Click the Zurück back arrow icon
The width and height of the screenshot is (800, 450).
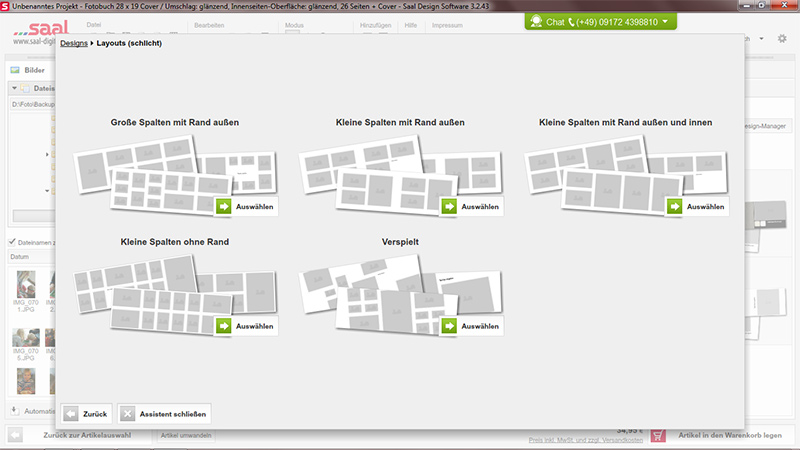[72, 413]
